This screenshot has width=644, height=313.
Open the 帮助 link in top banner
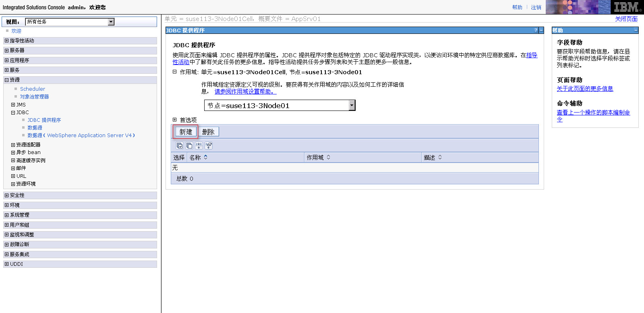coord(517,7)
